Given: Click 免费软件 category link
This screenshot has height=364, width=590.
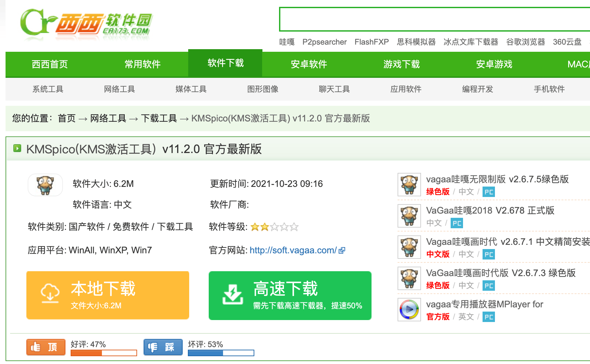Looking at the screenshot, I should (131, 227).
